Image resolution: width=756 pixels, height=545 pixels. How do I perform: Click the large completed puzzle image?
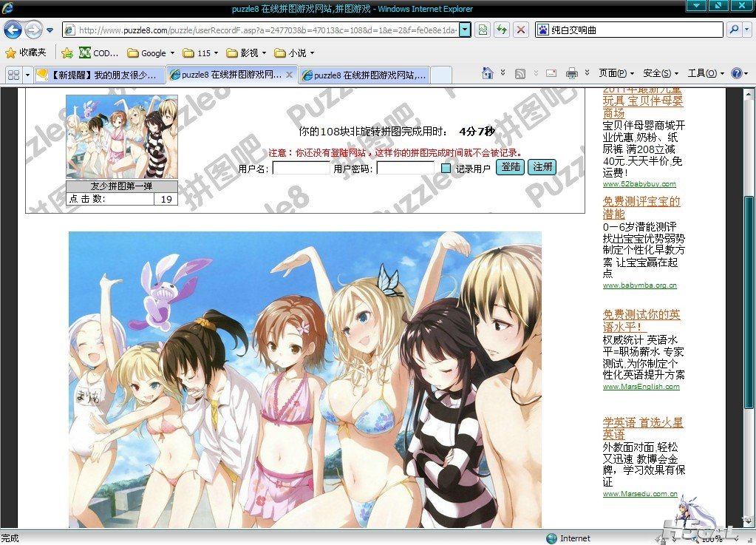coord(304,379)
